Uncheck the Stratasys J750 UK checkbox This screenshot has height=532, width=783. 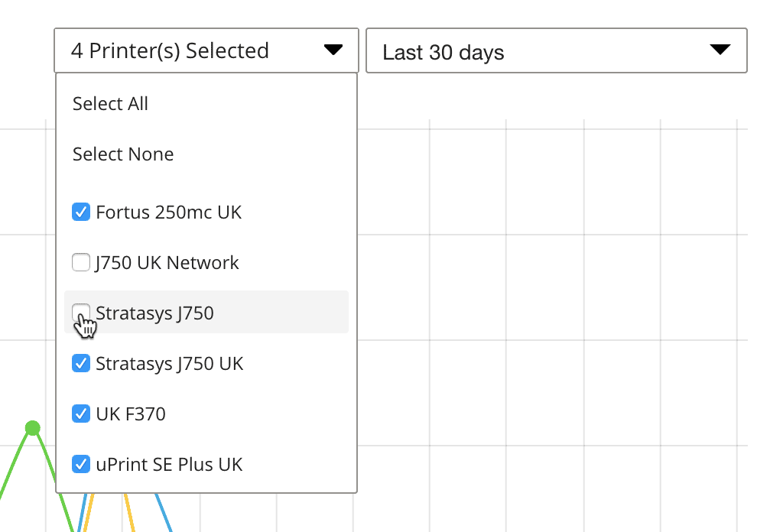pos(81,363)
